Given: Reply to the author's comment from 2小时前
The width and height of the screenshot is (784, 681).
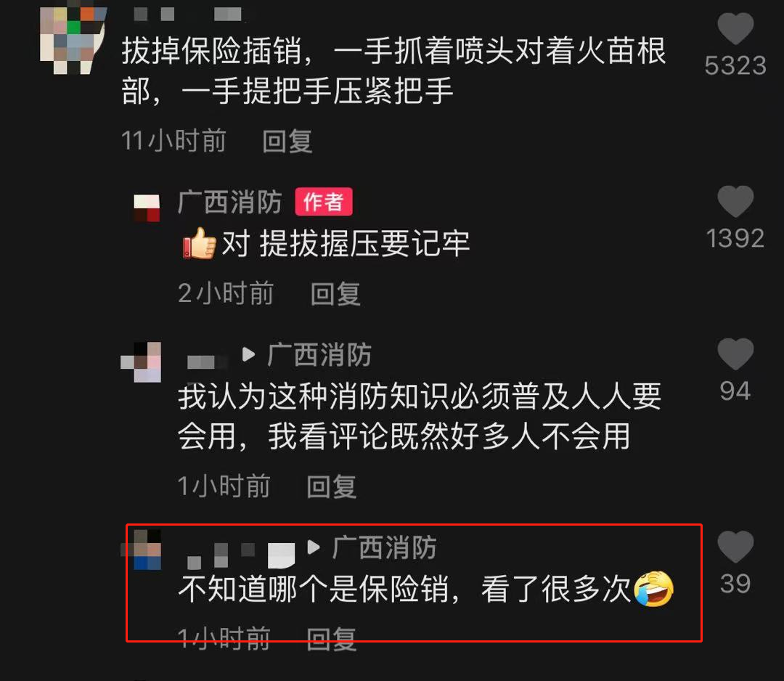Looking at the screenshot, I should 335,293.
